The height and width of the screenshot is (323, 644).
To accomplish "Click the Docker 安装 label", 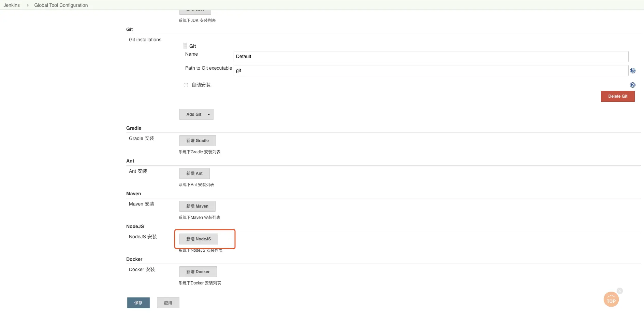I will click(142, 269).
